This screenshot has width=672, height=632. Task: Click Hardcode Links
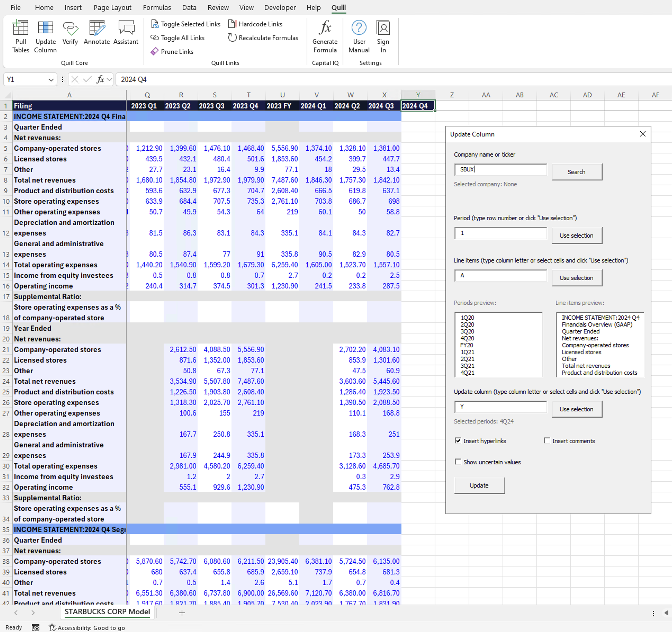click(x=255, y=24)
